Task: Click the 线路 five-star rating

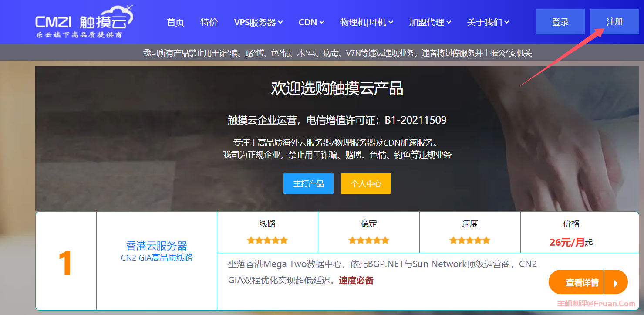Action: 267,240
